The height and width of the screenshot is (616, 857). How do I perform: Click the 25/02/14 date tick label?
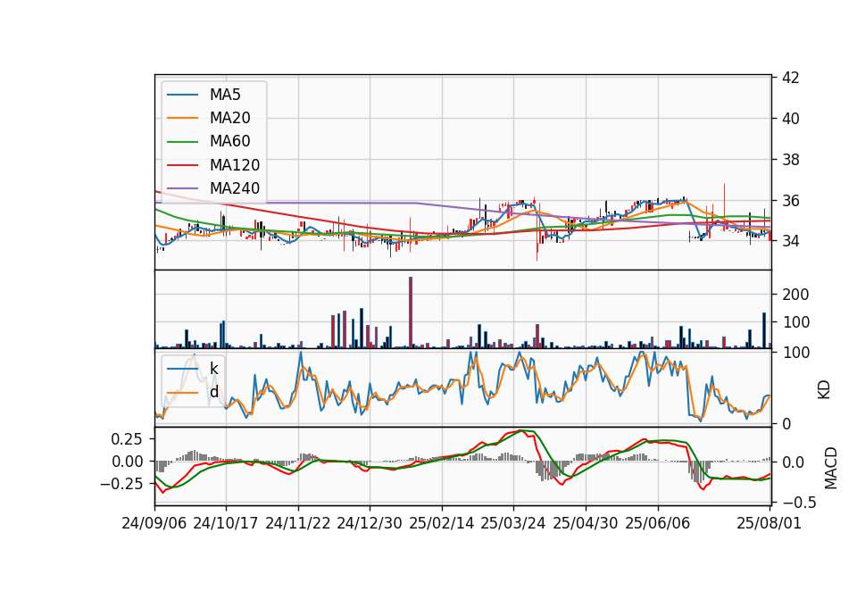coord(442,523)
